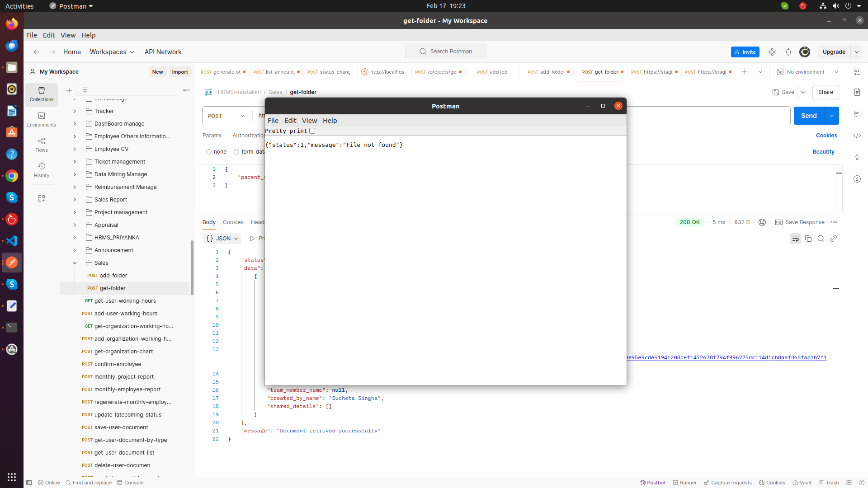This screenshot has height=488, width=868.
Task: Open the Environments sidebar panel
Action: point(42,120)
